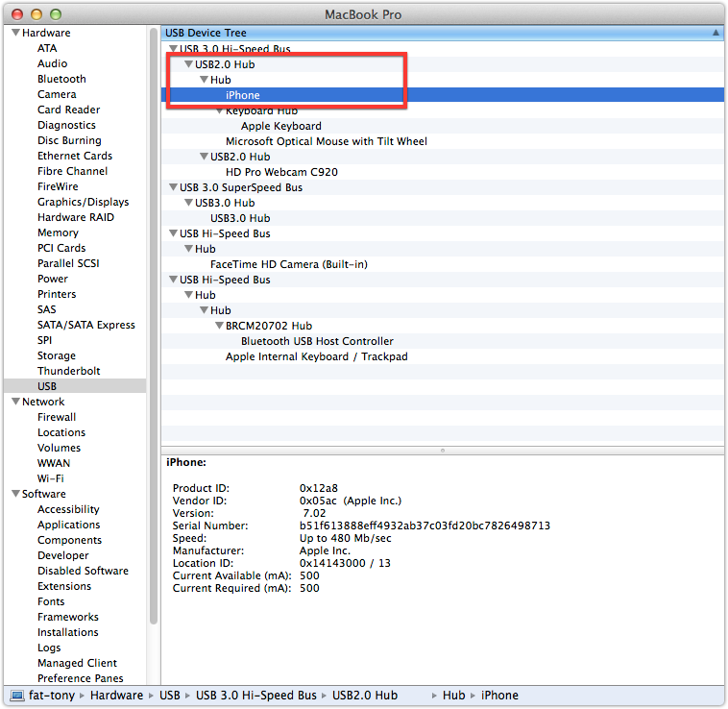728x709 pixels.
Task: Click the USB Device Tree sort arrow
Action: pyautogui.click(x=716, y=33)
